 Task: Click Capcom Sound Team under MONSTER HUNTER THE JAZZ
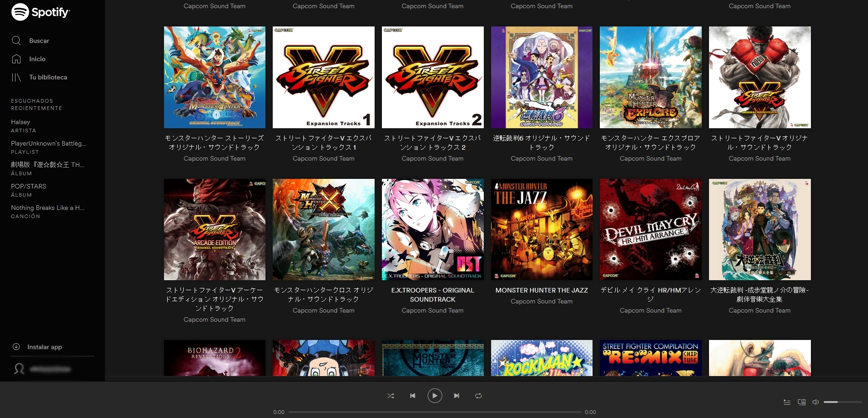(x=542, y=301)
